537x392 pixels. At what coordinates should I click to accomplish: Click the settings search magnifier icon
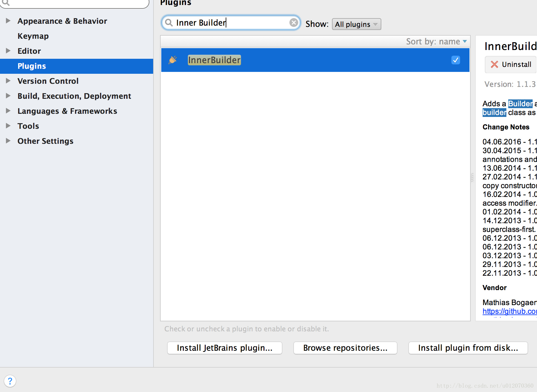point(6,3)
